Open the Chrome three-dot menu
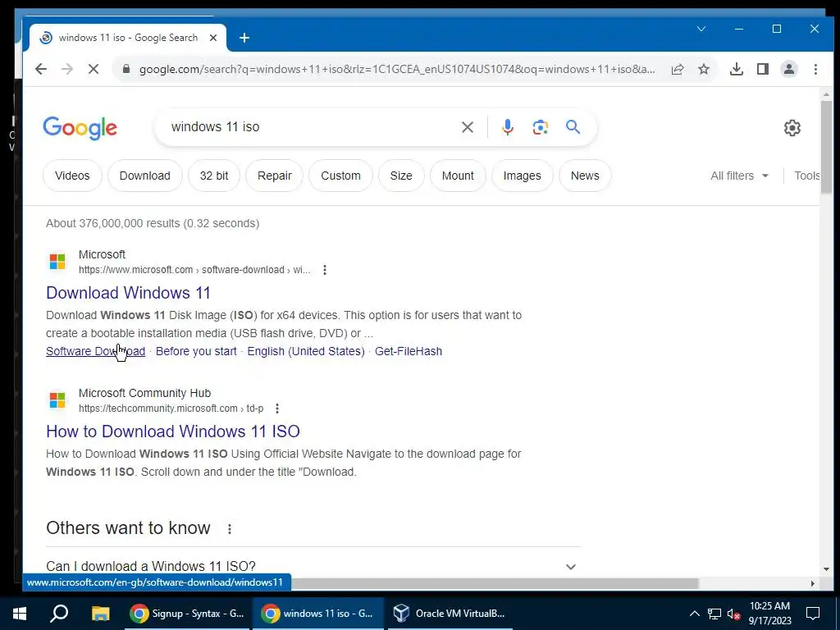840x630 pixels. (x=815, y=69)
